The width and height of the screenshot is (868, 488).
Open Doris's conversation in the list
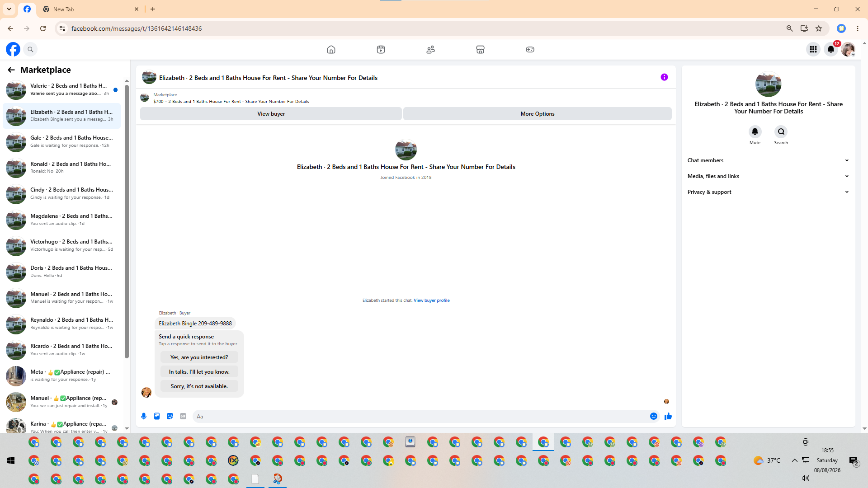(x=62, y=272)
